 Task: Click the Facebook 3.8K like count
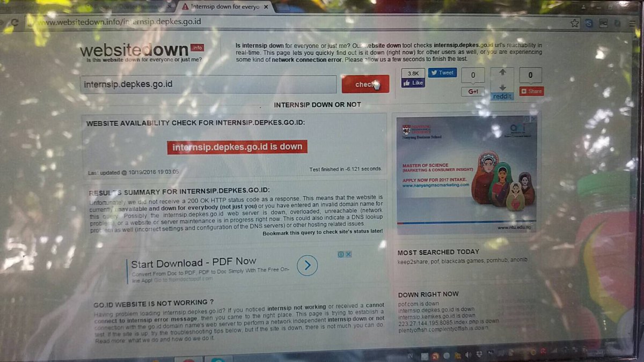pyautogui.click(x=413, y=73)
